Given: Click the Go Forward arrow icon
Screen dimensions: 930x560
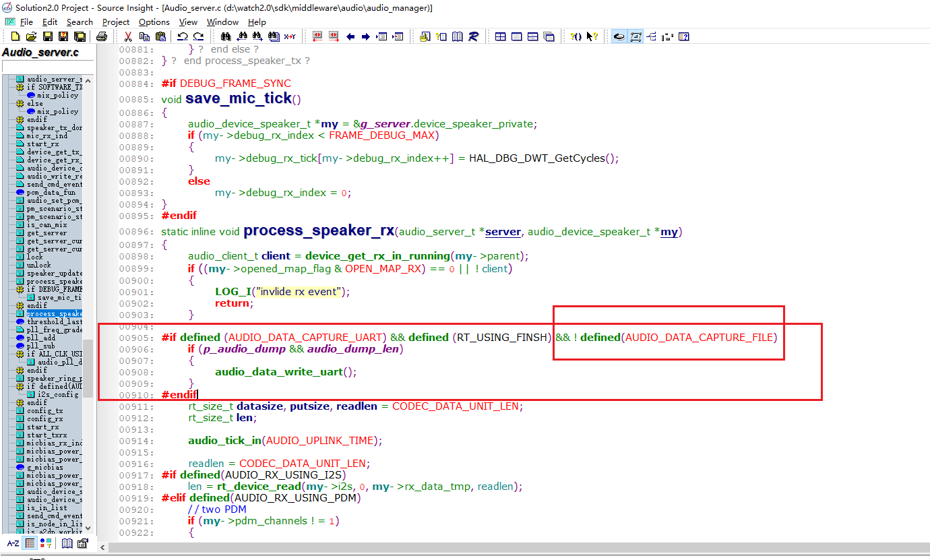Looking at the screenshot, I should tap(365, 36).
